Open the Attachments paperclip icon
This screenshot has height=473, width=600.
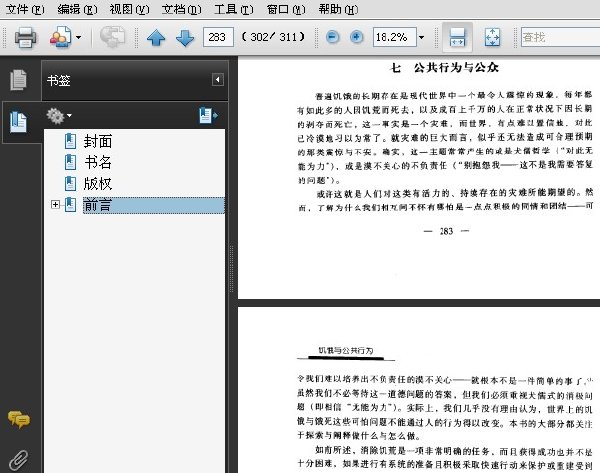18,460
